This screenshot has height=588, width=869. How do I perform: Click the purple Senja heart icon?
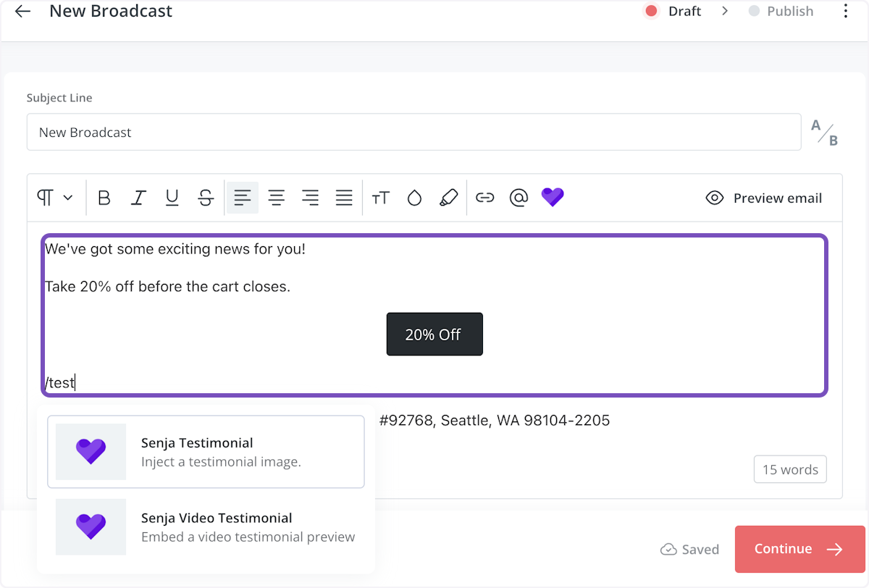pos(553,197)
